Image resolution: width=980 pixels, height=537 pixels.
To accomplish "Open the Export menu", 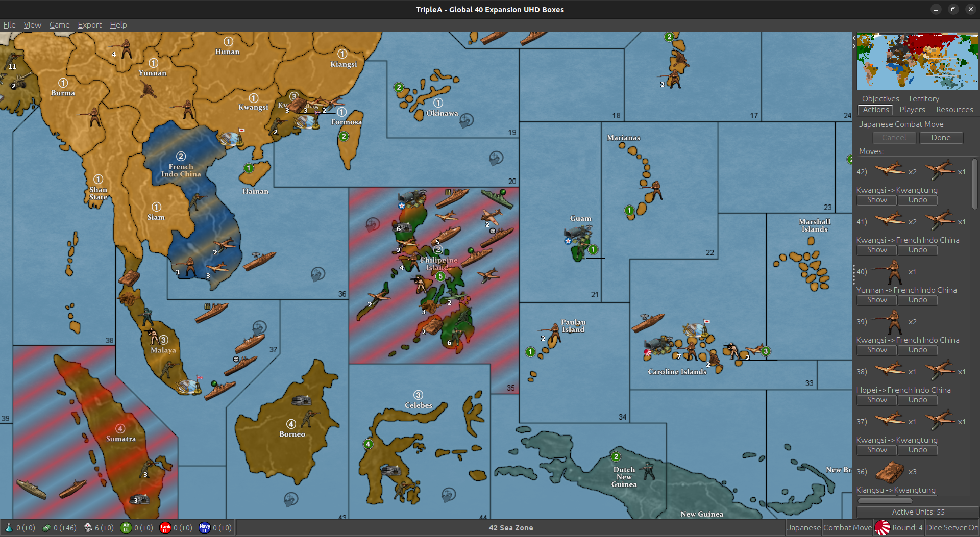I will pos(89,24).
